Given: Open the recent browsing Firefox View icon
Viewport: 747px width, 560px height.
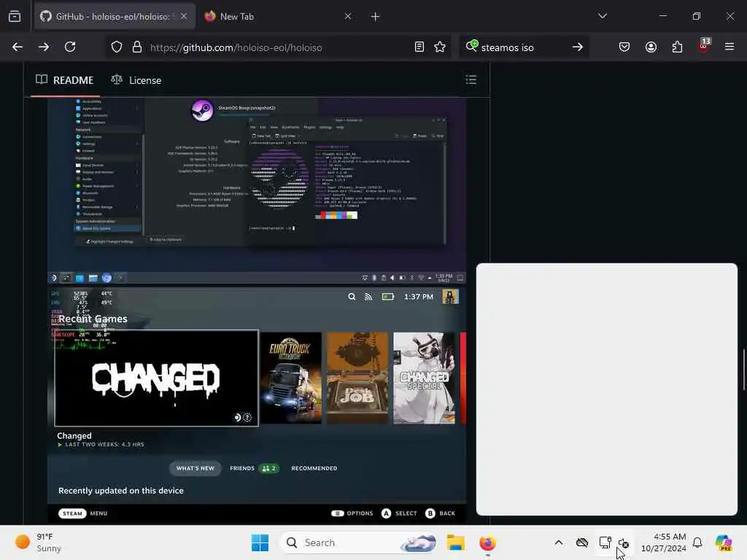Looking at the screenshot, I should click(x=15, y=16).
